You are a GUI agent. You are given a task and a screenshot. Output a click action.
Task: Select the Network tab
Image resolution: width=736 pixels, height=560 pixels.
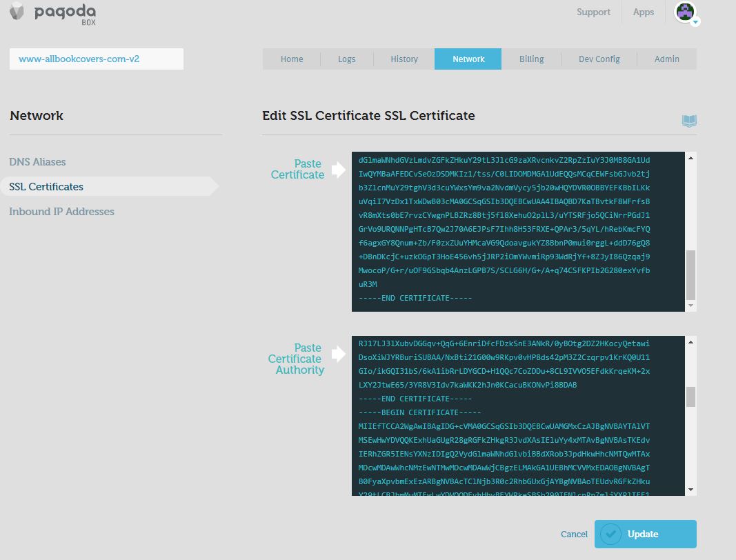point(468,59)
